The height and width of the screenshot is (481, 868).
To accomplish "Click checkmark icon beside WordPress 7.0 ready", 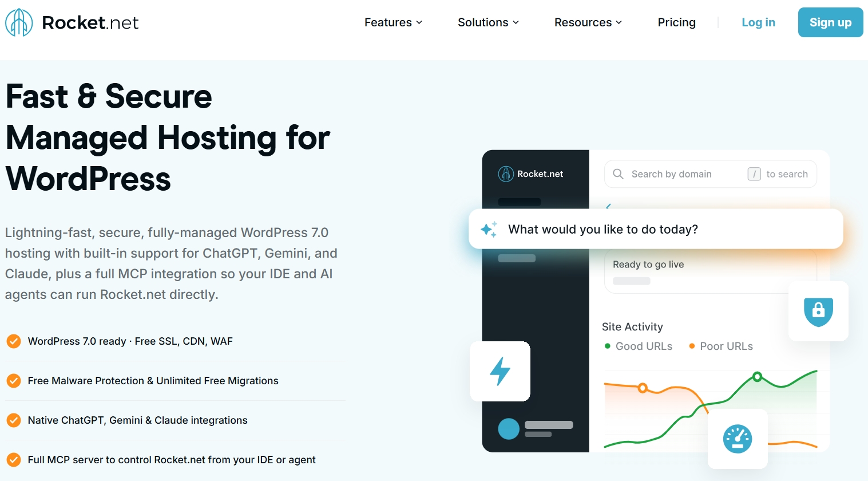I will tap(14, 341).
